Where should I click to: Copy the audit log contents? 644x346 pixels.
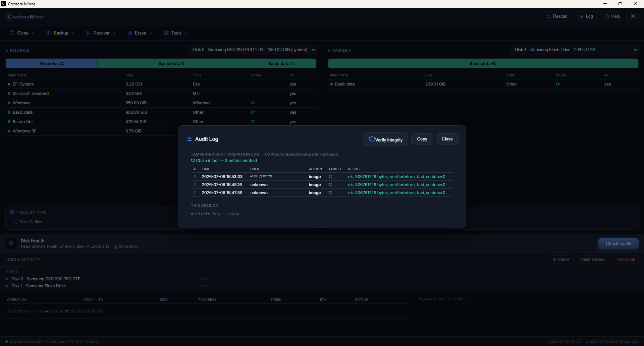[422, 139]
